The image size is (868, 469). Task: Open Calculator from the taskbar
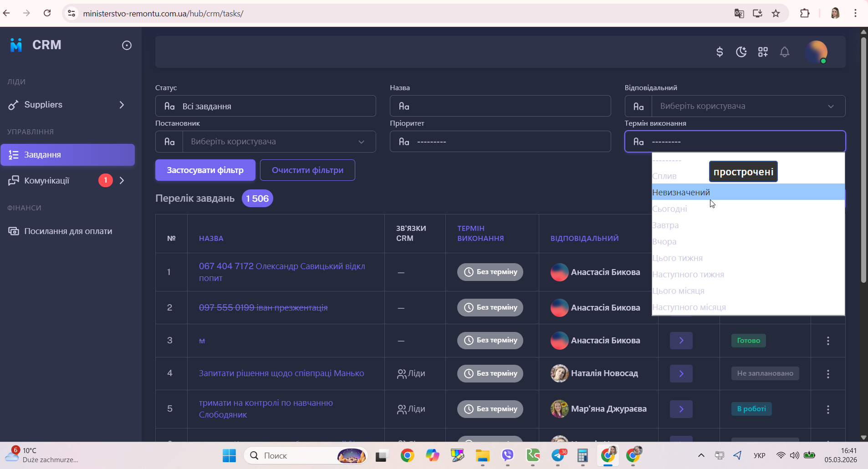(582, 455)
